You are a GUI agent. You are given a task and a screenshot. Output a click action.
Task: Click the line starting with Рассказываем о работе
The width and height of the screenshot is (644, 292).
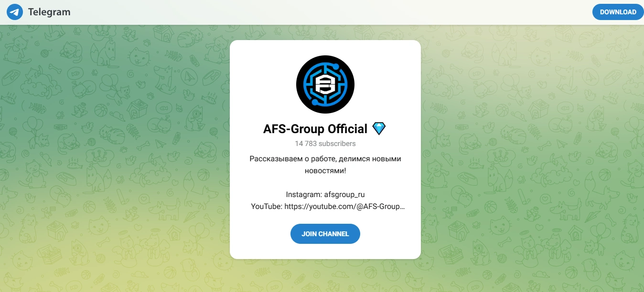pyautogui.click(x=325, y=159)
